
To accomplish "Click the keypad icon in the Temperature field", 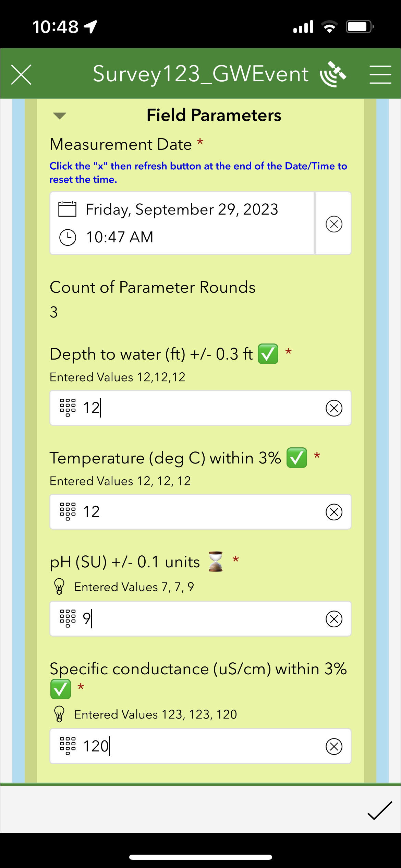I will pyautogui.click(x=67, y=511).
